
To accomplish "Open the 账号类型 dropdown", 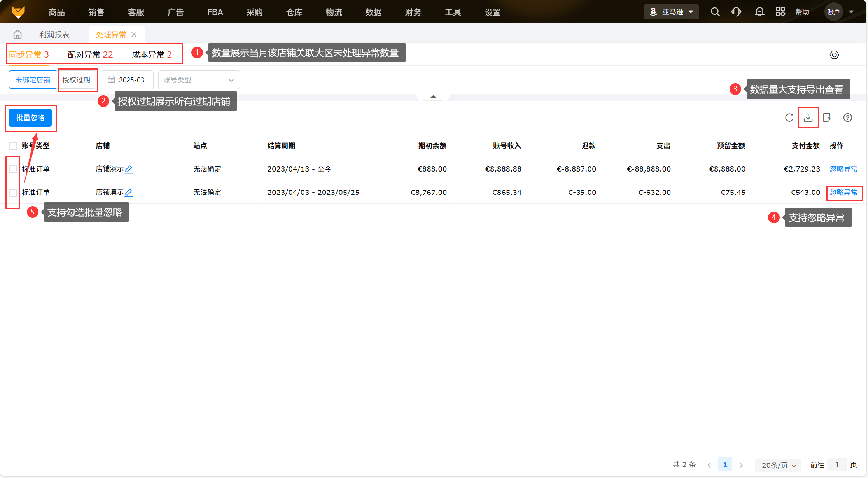I will tap(199, 80).
